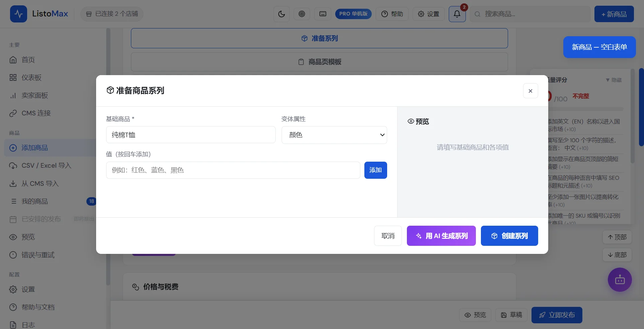
Task: Collapse quality score panel via 隐藏
Action: click(614, 80)
